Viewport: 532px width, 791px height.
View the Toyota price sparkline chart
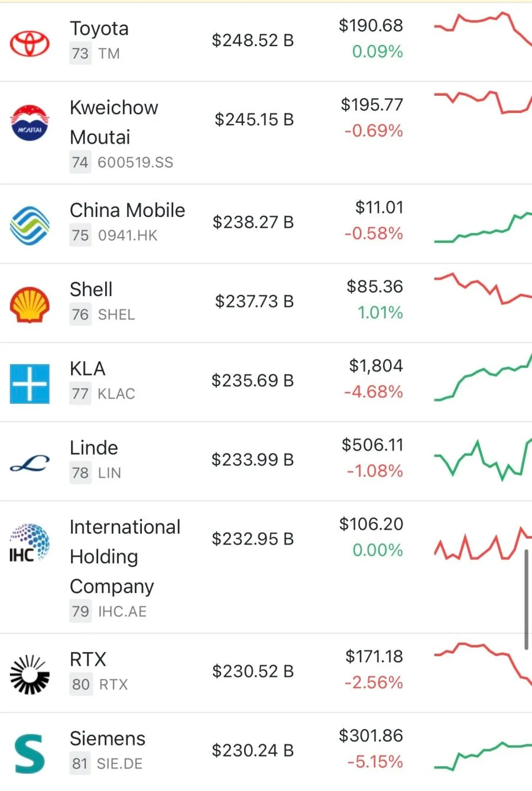[x=483, y=30]
